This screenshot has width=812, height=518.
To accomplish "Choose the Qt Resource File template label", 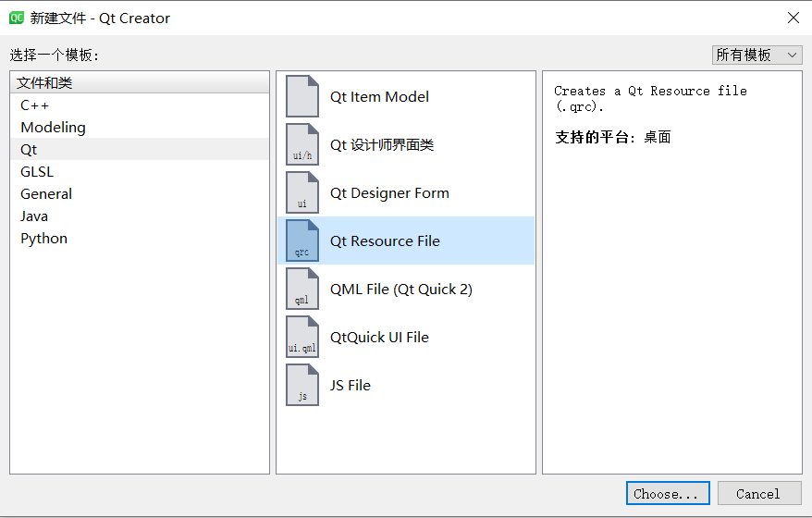I will (x=385, y=241).
